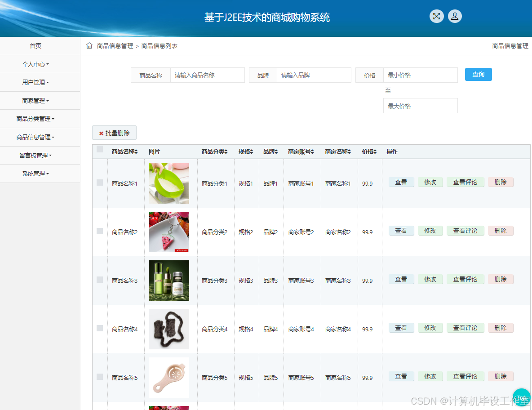
Task: Click 删除 for 商品名称1
Action: pos(501,182)
